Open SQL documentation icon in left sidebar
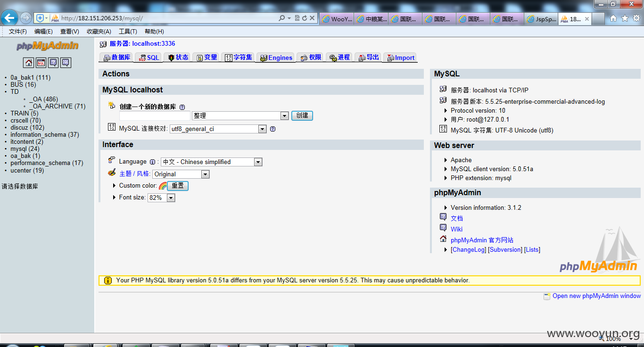 pyautogui.click(x=66, y=62)
